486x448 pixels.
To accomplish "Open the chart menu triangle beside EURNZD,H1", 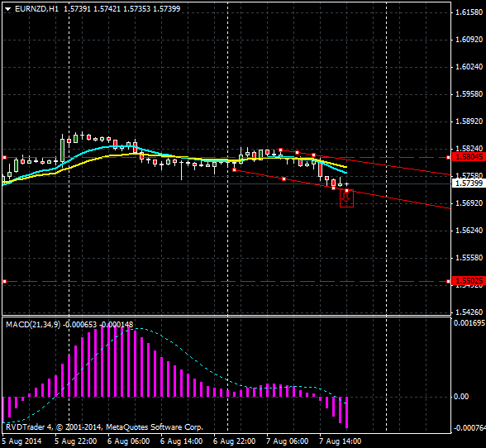I will pyautogui.click(x=7, y=9).
